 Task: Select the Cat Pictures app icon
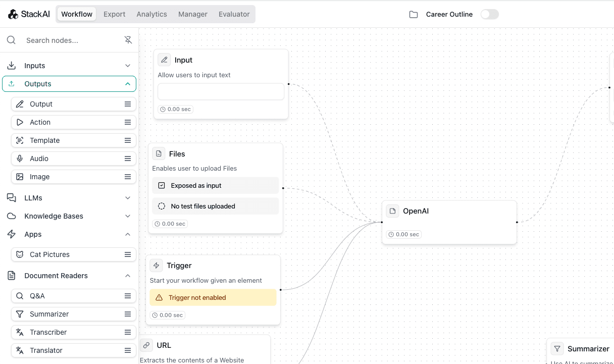[20, 254]
